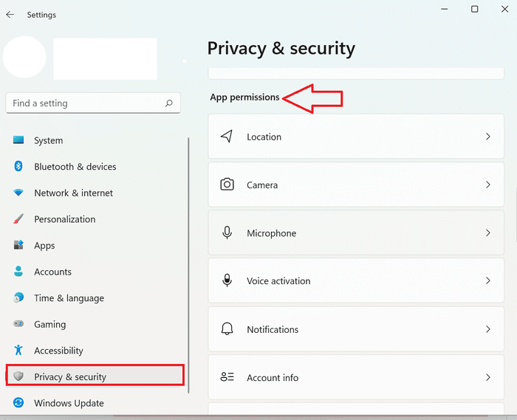Click the Time & language globe icon
This screenshot has height=420, width=517.
click(x=18, y=297)
